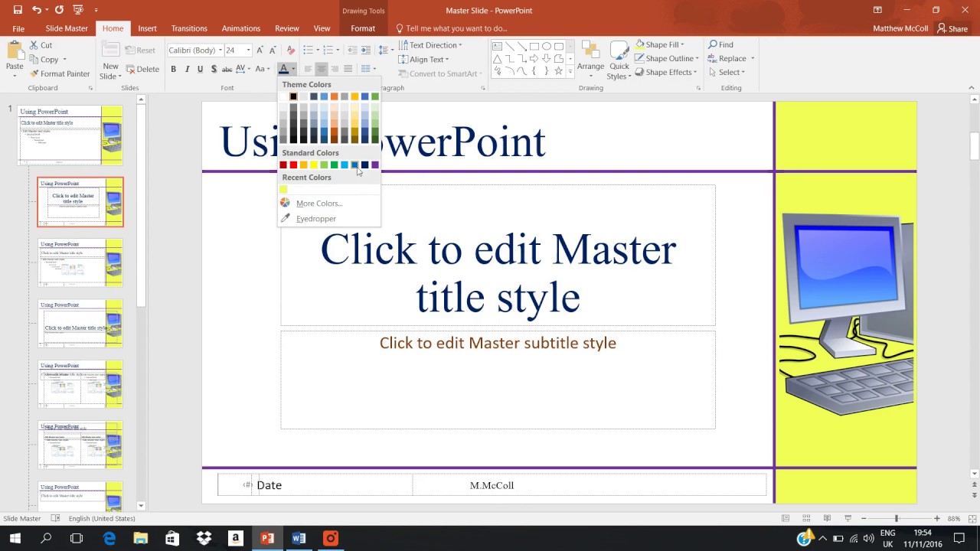
Task: Click the Share button
Action: 953,28
